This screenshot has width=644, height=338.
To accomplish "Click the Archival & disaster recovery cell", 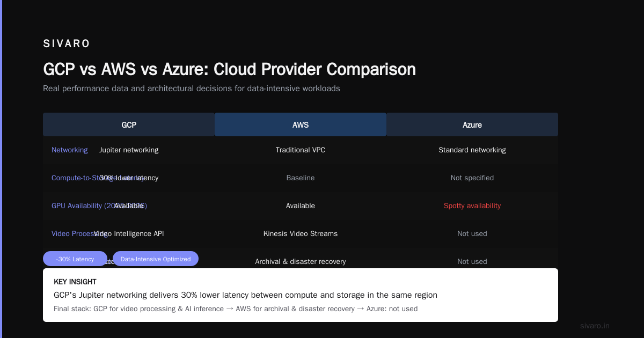I will pos(301,262).
